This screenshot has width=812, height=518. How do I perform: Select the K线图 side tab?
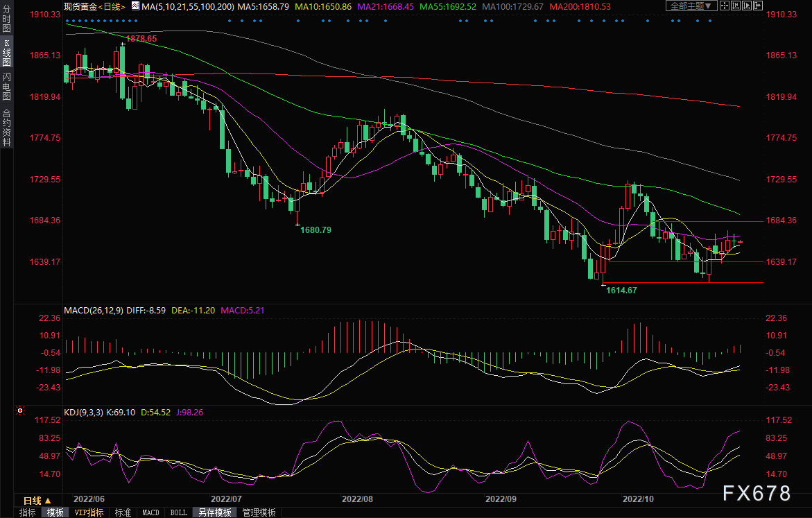(x=6, y=53)
